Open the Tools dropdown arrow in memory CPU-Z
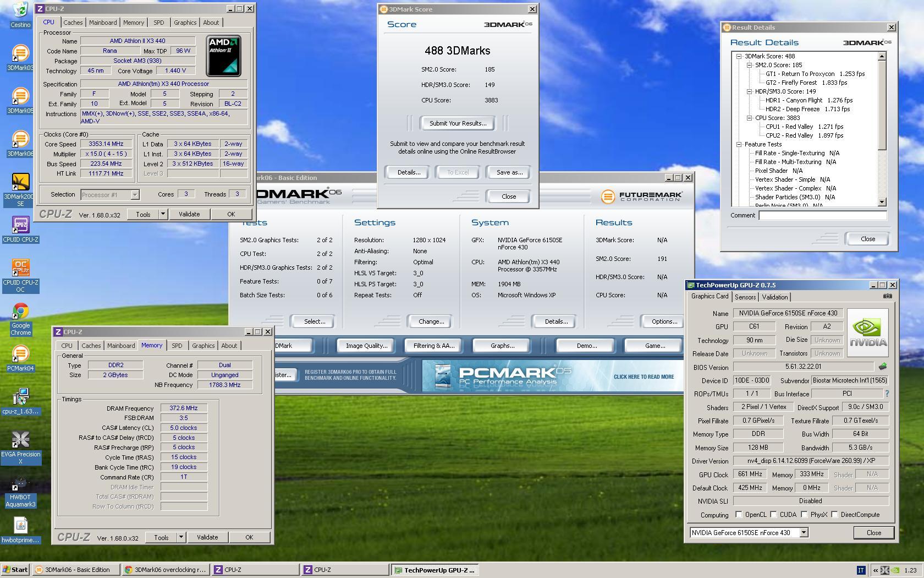The height and width of the screenshot is (578, 924). pos(181,537)
